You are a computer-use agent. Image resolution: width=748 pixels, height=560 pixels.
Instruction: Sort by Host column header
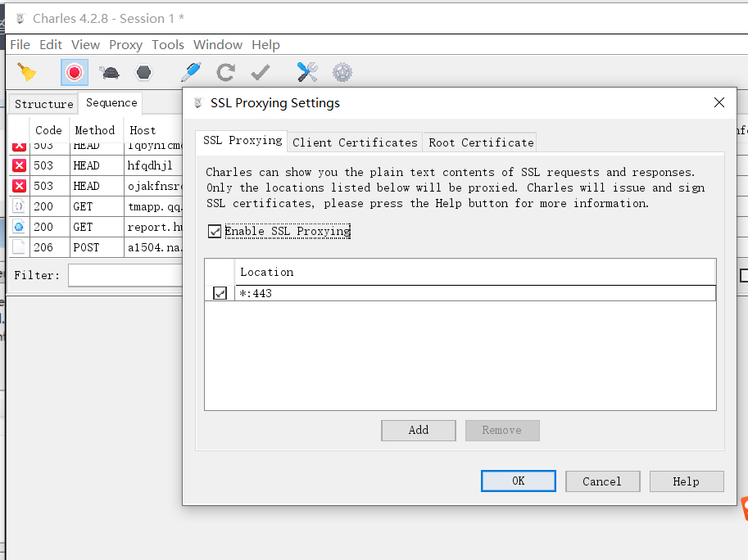pos(153,130)
